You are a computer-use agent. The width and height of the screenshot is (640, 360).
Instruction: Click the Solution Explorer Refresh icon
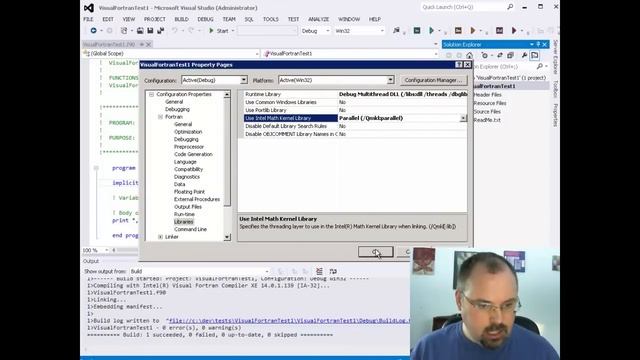500,55
